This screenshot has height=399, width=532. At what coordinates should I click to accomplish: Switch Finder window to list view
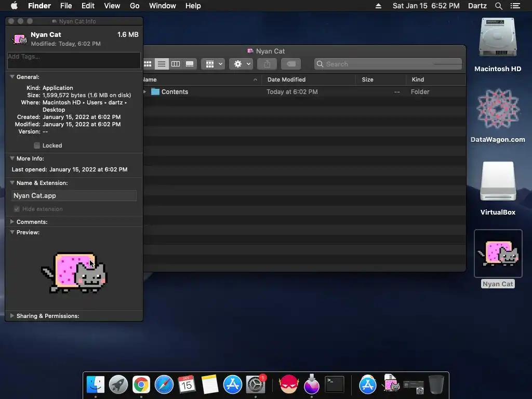coord(162,64)
